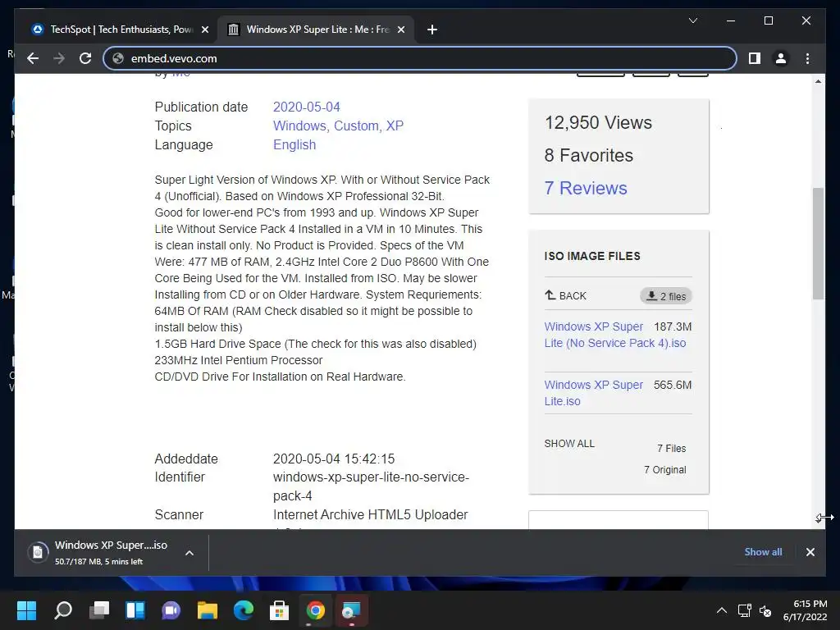Open taskbar Search

tap(63, 610)
